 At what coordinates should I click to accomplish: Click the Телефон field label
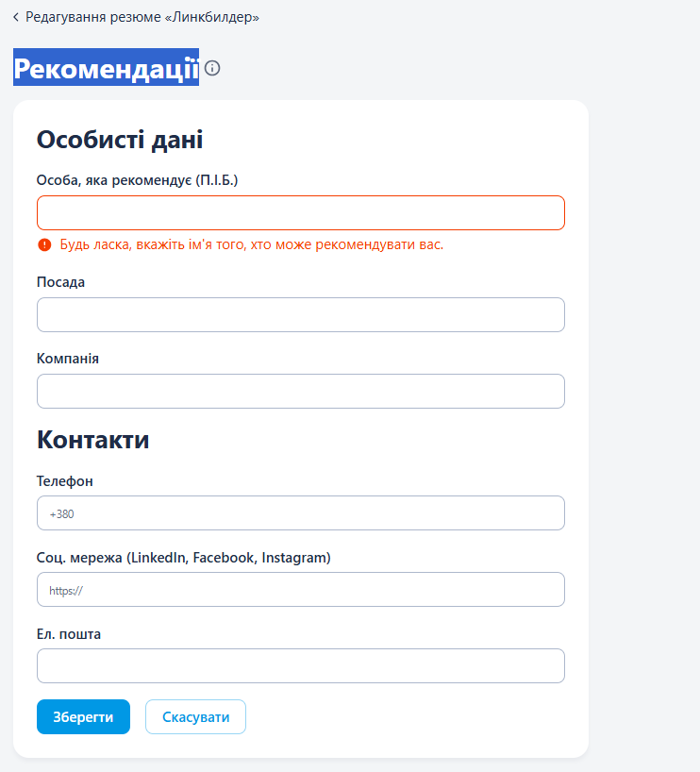pyautogui.click(x=64, y=481)
